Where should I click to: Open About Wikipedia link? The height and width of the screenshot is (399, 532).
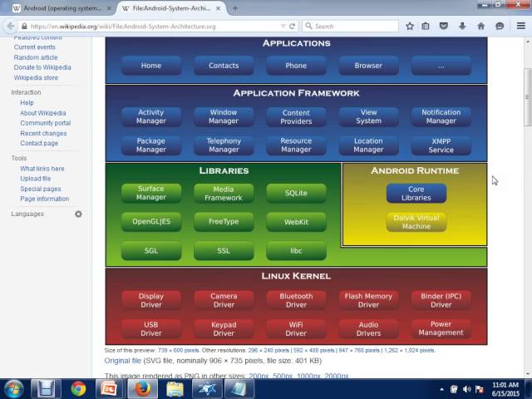pyautogui.click(x=43, y=113)
